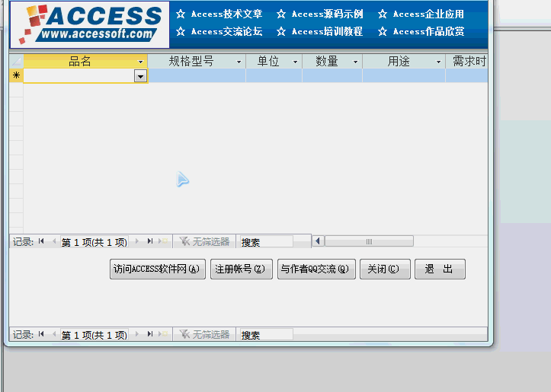Screen dimensions: 551x392
Task: Click the subform 搜索 search box
Action: pyautogui.click(x=267, y=242)
